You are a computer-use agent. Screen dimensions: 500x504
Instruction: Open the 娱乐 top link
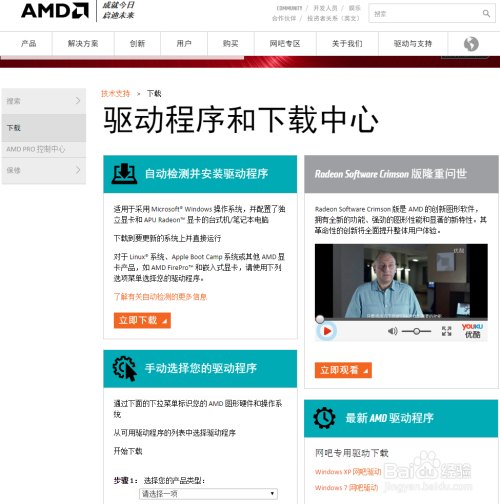click(x=355, y=8)
